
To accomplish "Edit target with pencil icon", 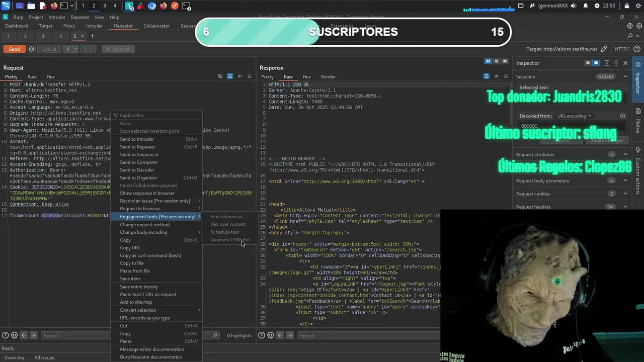I will tap(604, 49).
